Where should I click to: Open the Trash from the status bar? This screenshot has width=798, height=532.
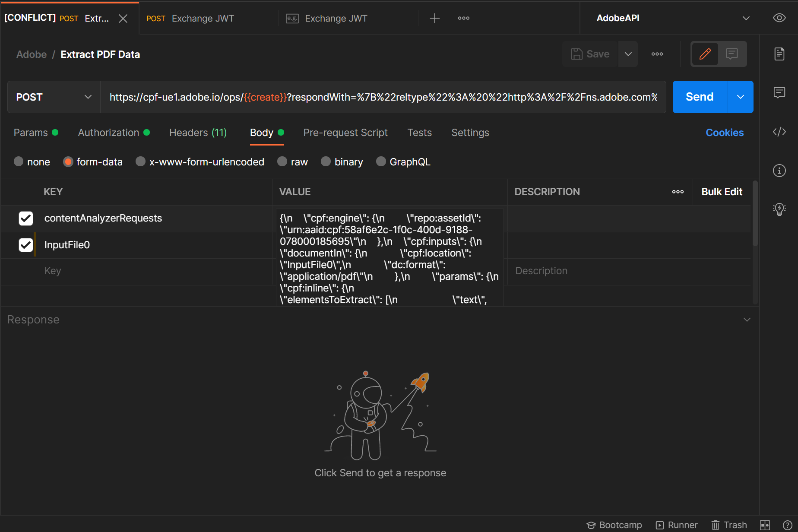tap(729, 525)
